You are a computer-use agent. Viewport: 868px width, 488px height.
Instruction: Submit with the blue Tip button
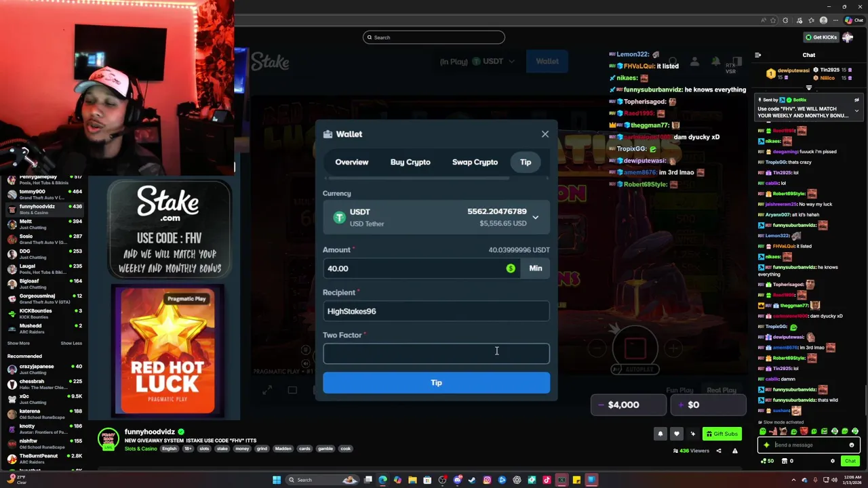point(436,383)
